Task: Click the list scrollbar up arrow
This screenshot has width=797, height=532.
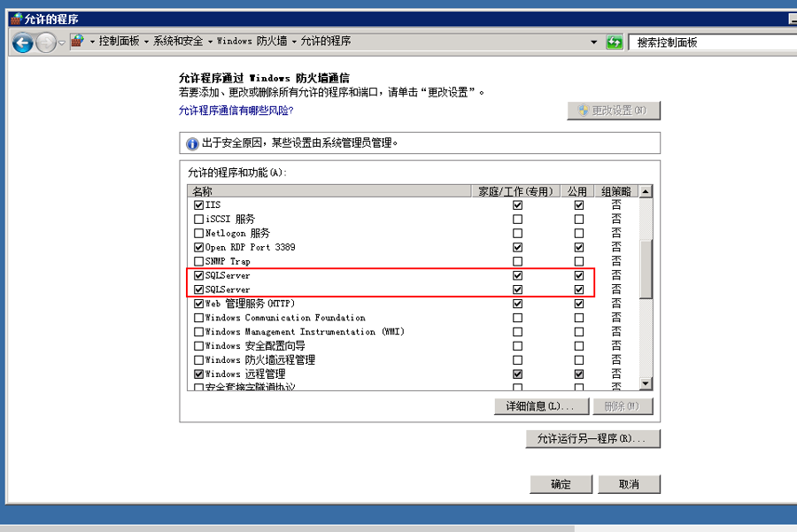Action: point(646,191)
